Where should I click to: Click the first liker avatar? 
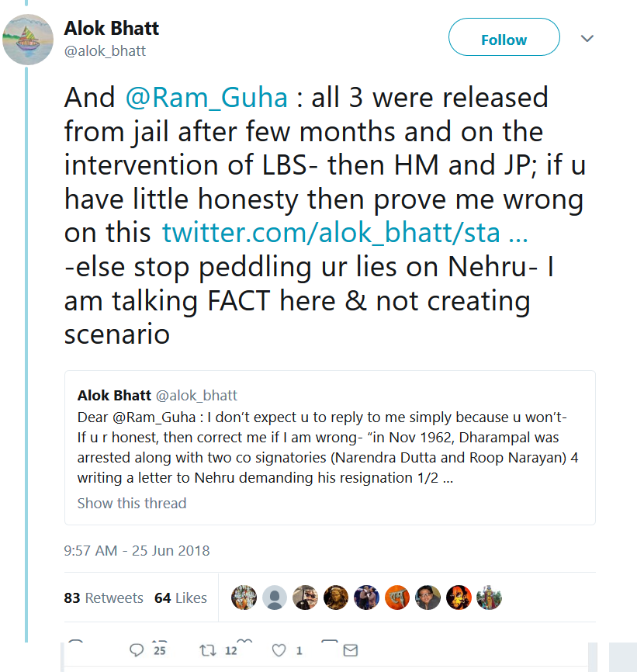click(244, 598)
